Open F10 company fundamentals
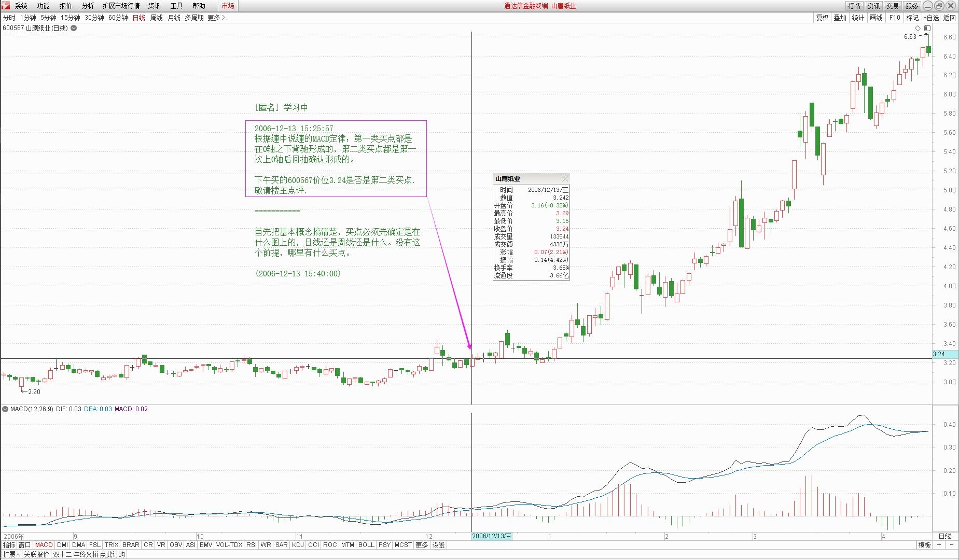 point(894,17)
